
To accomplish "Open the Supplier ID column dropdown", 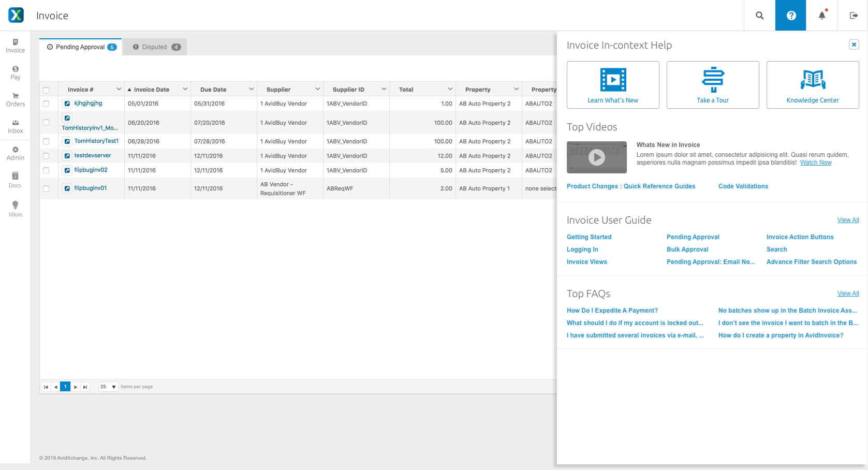I will (x=384, y=89).
